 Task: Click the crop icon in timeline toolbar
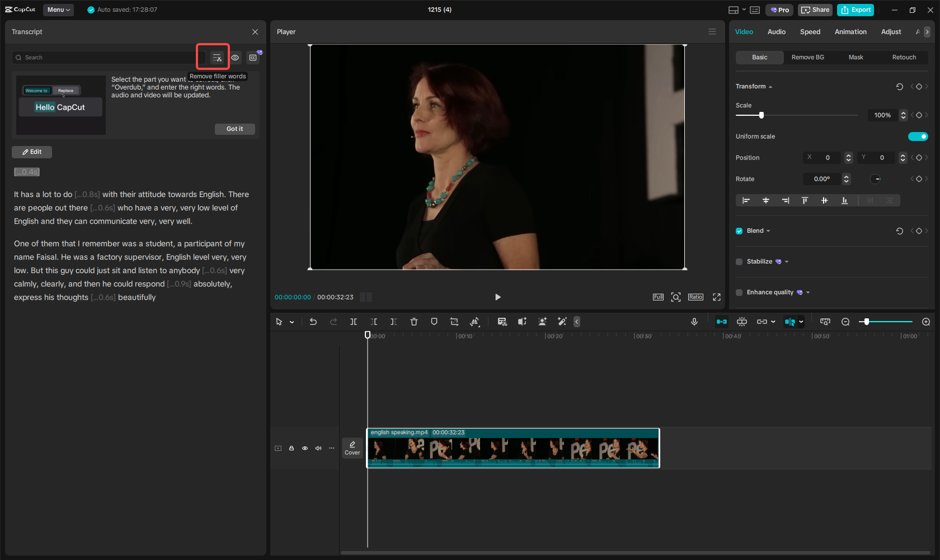pyautogui.click(x=454, y=322)
